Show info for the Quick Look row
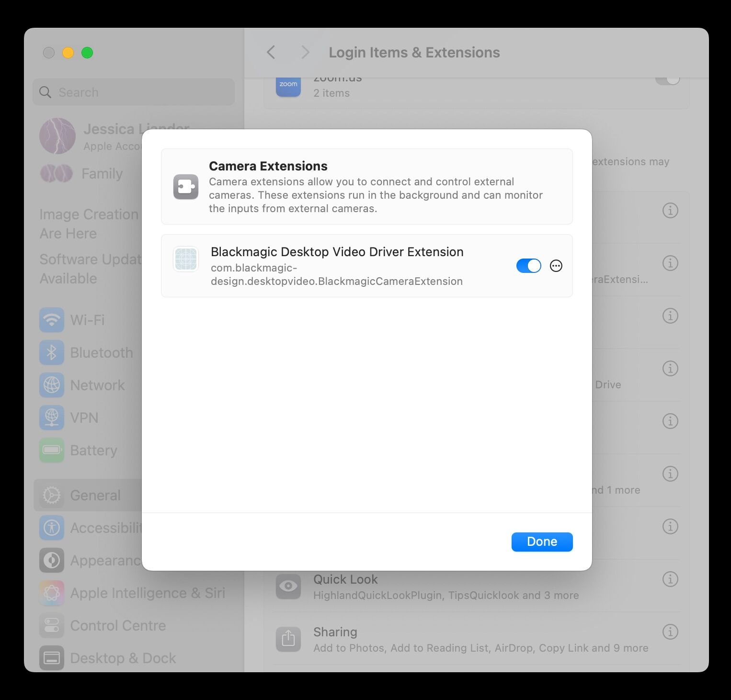Viewport: 731px width, 700px height. [670, 579]
